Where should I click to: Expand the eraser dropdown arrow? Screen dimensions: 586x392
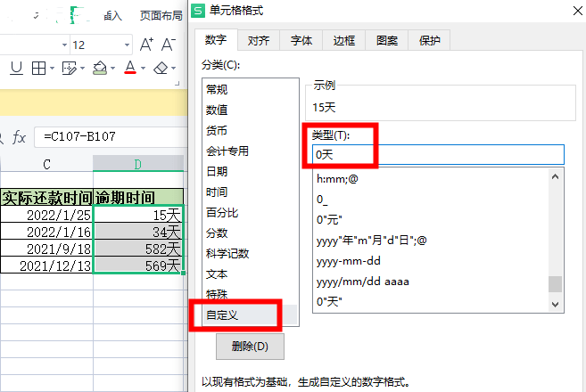pyautogui.click(x=174, y=68)
